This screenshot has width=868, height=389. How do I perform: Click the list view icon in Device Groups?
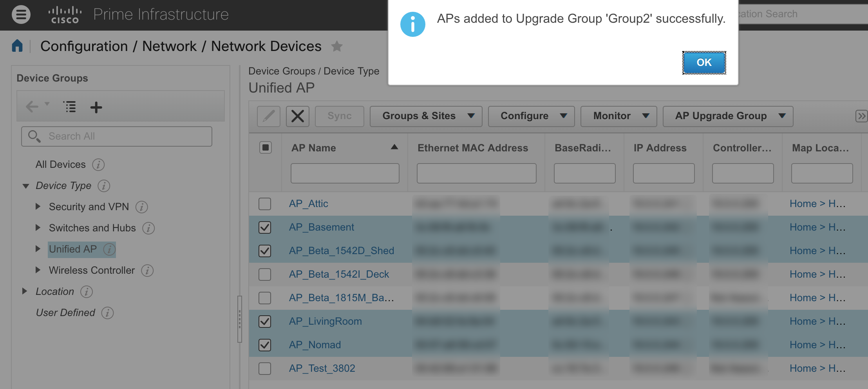point(70,107)
